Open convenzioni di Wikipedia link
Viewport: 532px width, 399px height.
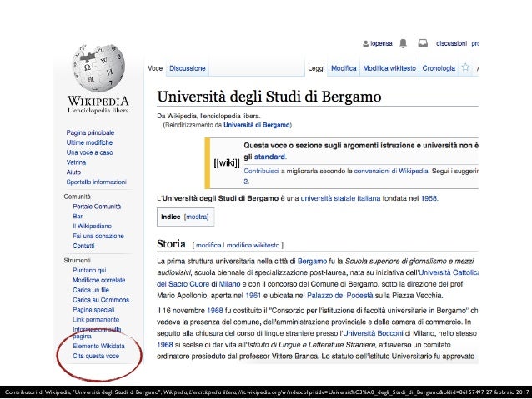(391, 171)
